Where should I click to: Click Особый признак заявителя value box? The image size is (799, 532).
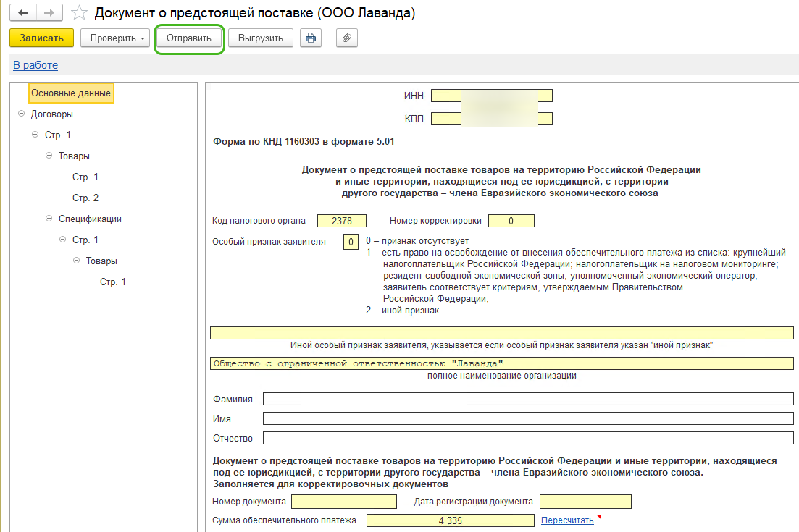(351, 242)
